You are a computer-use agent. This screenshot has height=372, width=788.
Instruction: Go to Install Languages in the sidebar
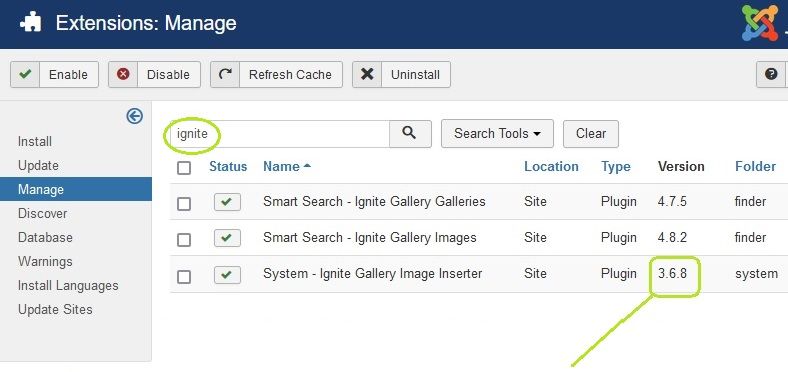point(68,286)
